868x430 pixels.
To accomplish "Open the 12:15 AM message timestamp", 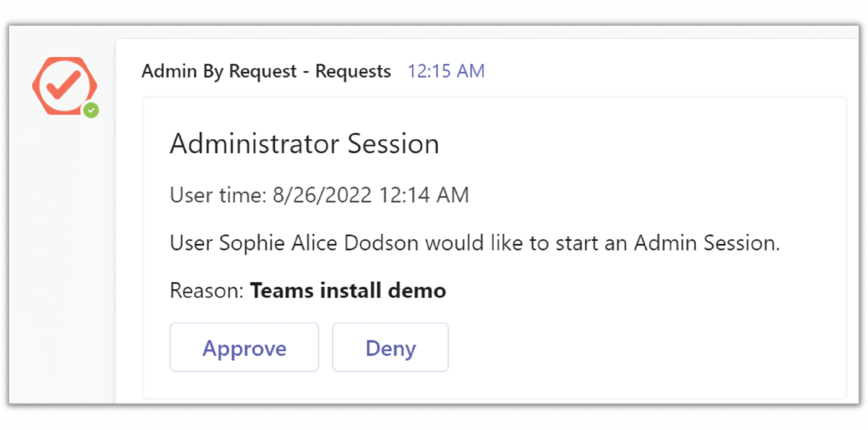I will (446, 71).
